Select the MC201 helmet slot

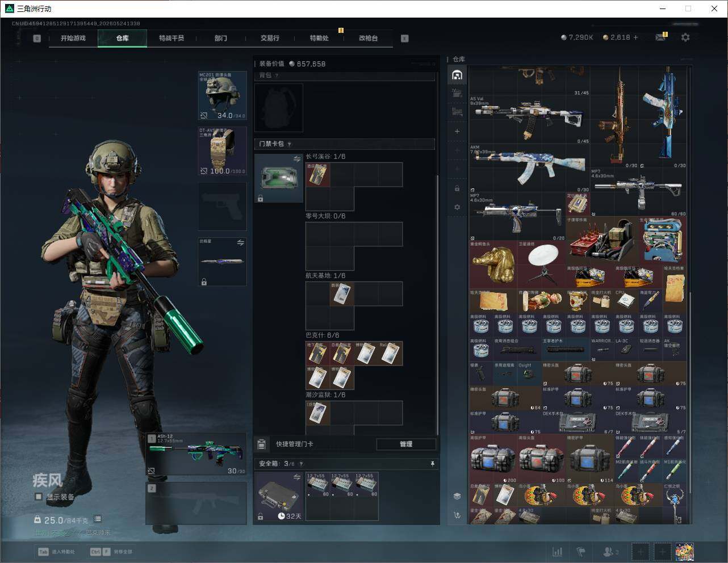[x=223, y=95]
